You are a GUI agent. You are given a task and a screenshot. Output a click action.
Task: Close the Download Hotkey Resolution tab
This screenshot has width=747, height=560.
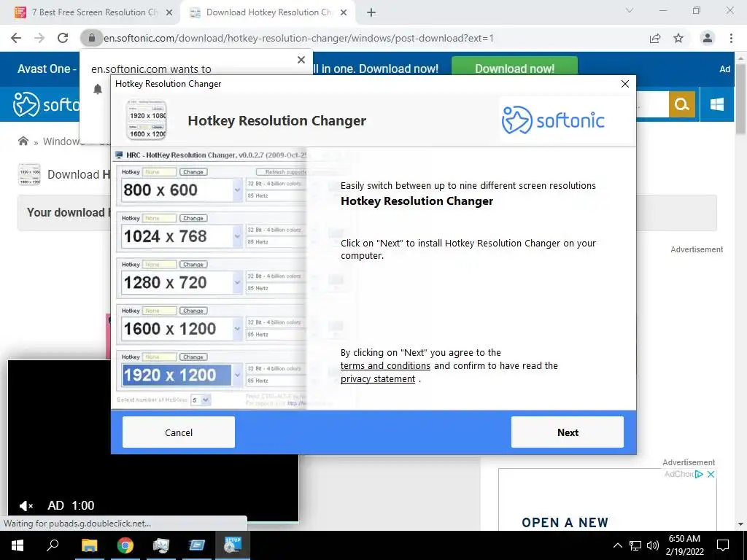344,13
